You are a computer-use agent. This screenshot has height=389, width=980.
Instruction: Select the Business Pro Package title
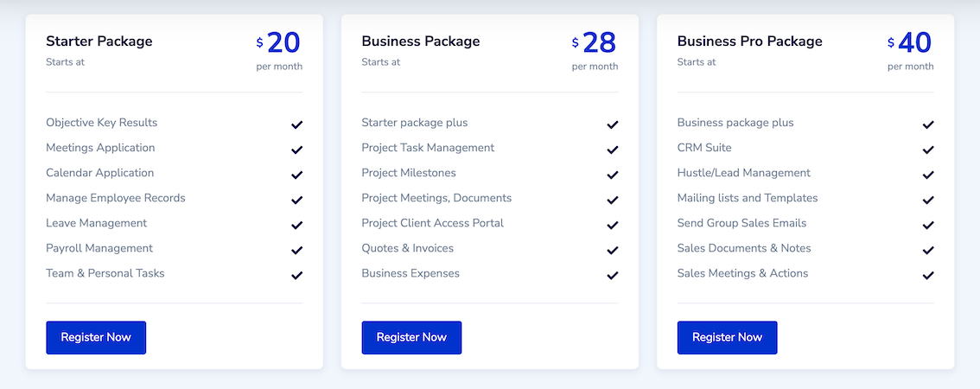[x=749, y=41]
